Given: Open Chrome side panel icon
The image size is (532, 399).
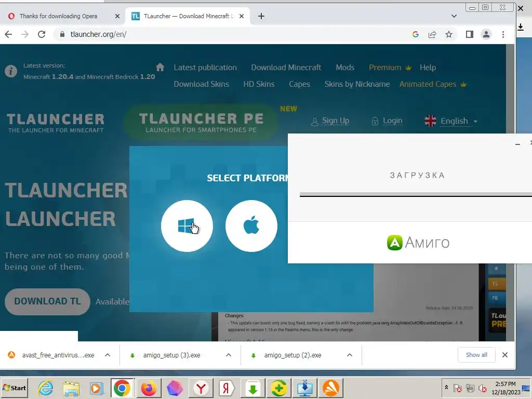Looking at the screenshot, I should tap(470, 34).
